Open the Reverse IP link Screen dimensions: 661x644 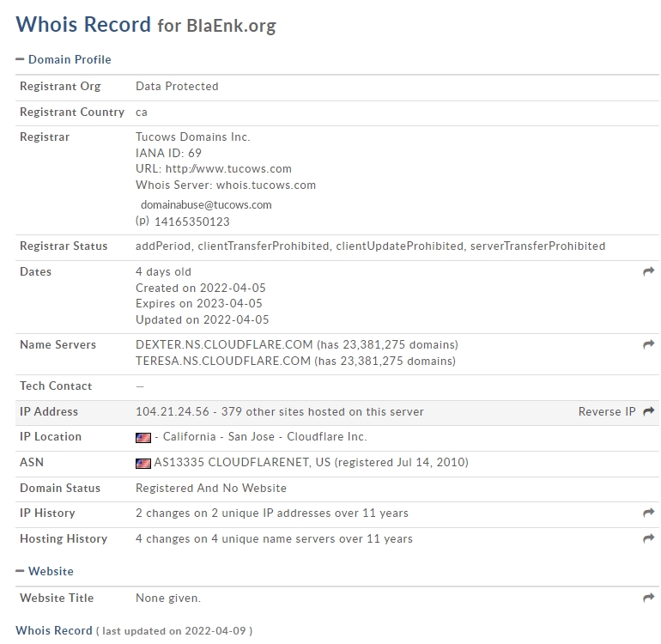[x=607, y=411]
